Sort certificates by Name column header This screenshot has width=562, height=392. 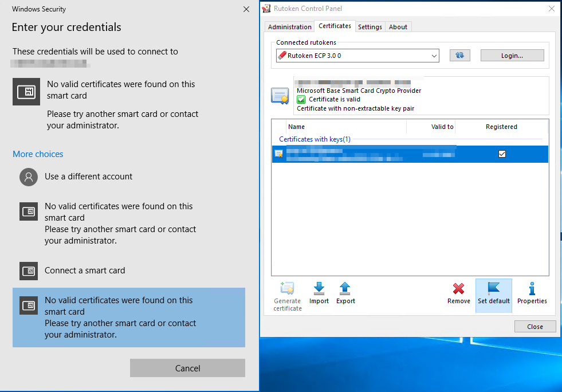point(346,127)
